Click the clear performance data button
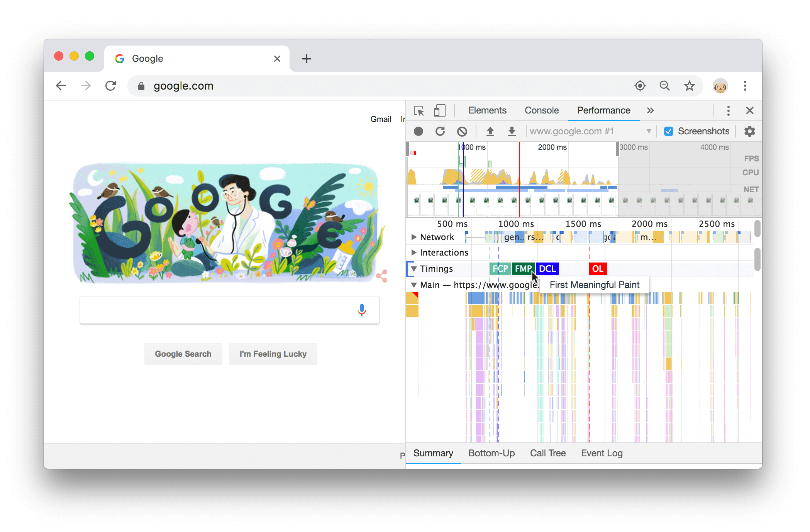Screen dimensions: 810x532 (x=463, y=130)
